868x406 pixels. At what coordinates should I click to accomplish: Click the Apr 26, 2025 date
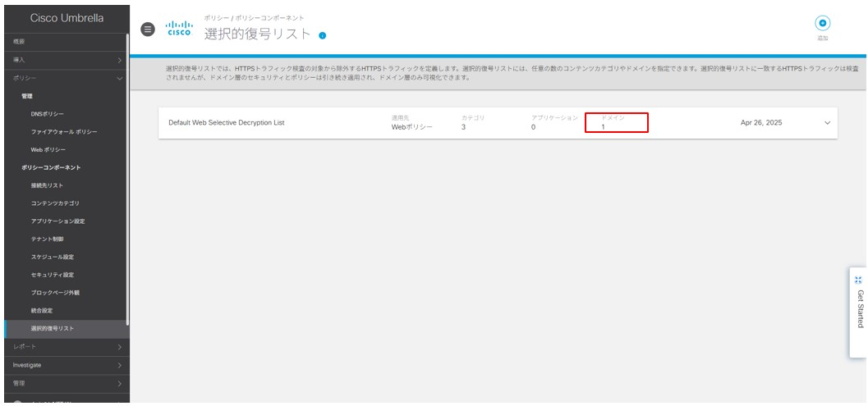[761, 123]
